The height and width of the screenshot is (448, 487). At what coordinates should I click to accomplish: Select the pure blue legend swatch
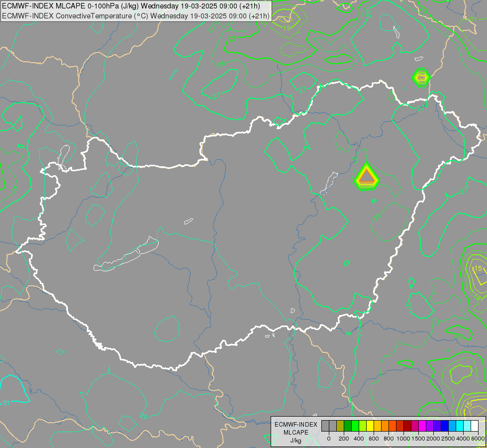[445, 426]
